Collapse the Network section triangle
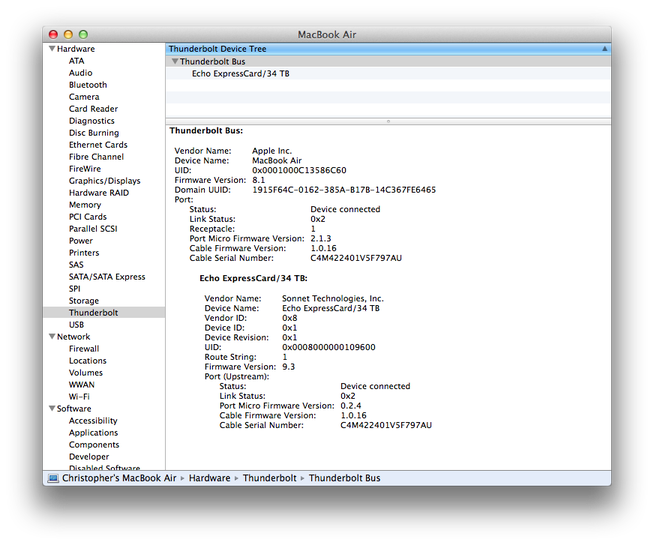The height and width of the screenshot is (545, 654). coord(52,337)
